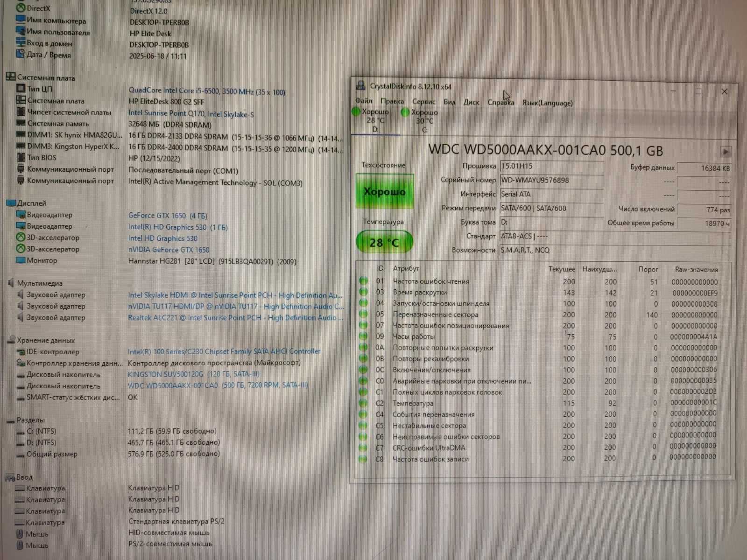Viewport: 747px width, 560px height.
Task: Open the Язык(Language) menu
Action: point(547,103)
